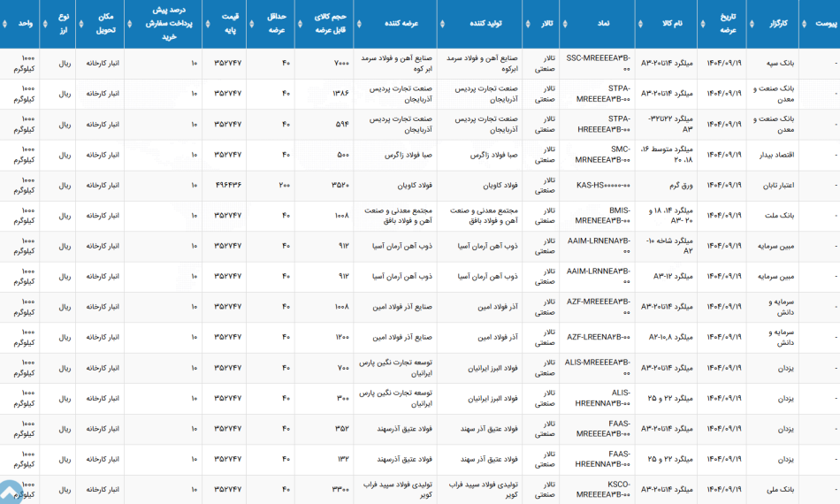Sort table using کارگزار sort arrows

point(752,24)
